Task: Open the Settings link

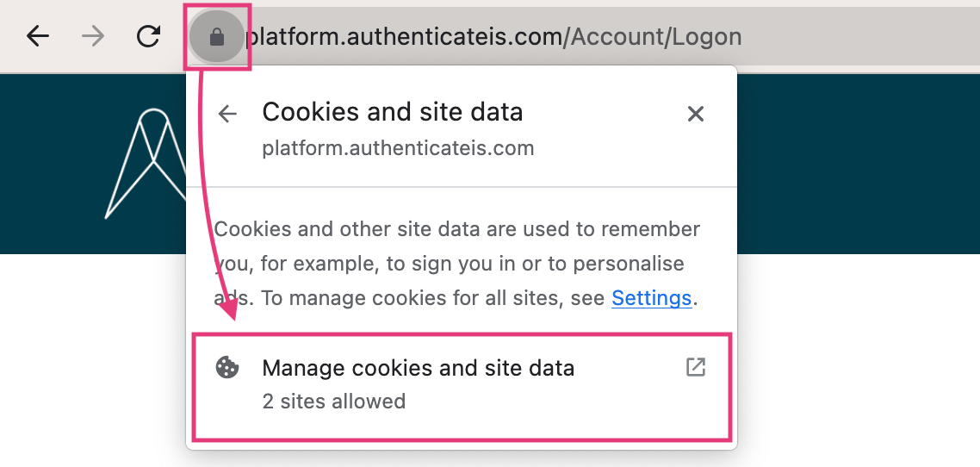Action: (x=651, y=298)
